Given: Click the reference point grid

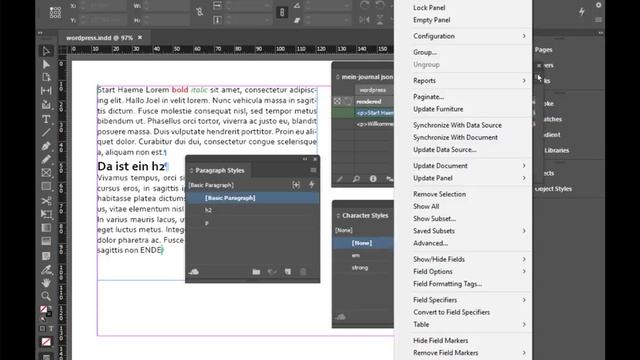Looking at the screenshot, I should click(x=55, y=12).
